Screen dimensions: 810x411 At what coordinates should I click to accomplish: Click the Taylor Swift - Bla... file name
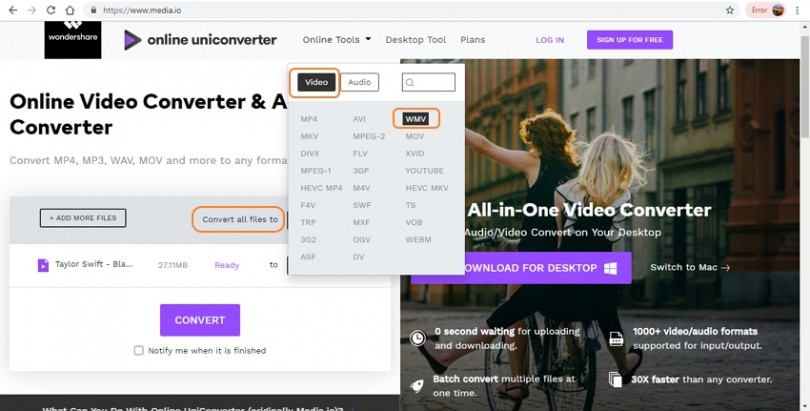click(x=94, y=264)
